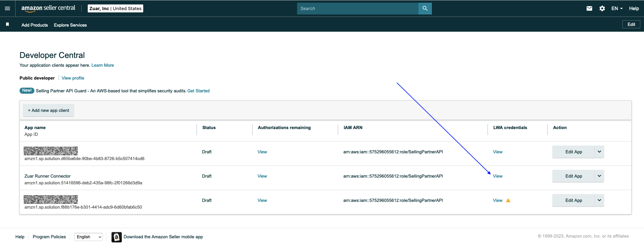This screenshot has width=644, height=243.
Task: Click the Amazon Seller app icon
Action: click(116, 237)
